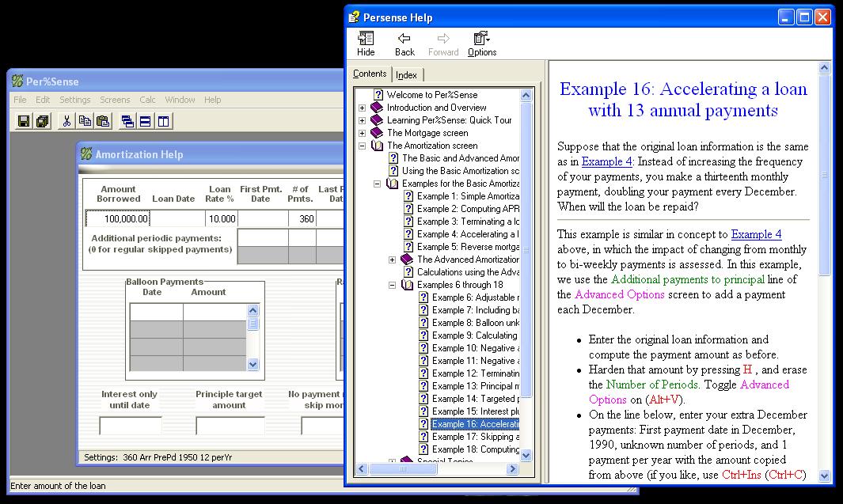Open Example 1: Simple Amortization topic
Image resolution: width=843 pixels, height=504 pixels.
468,196
